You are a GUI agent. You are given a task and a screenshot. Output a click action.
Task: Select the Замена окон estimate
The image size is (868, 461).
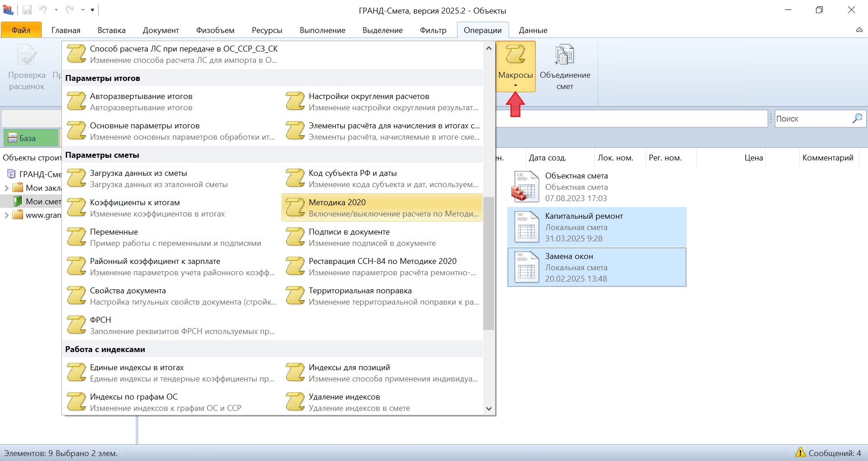pyautogui.click(x=597, y=267)
